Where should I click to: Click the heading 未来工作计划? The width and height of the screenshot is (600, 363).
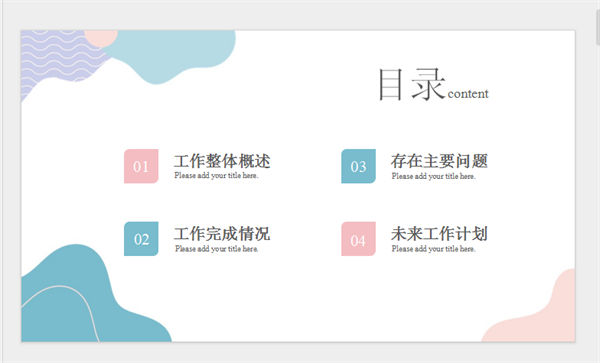pos(439,234)
